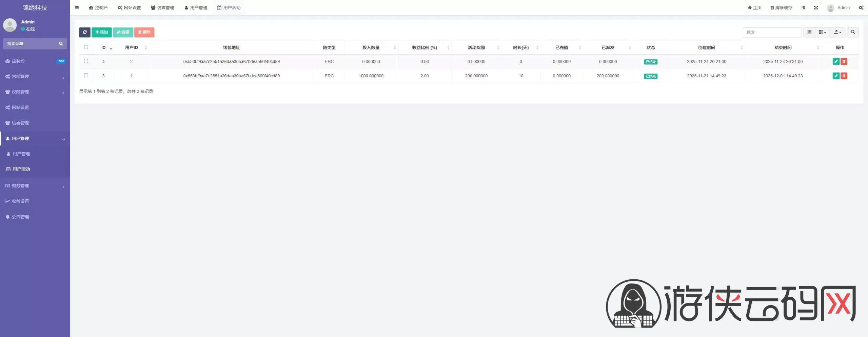Screen dimensions: 868x337
Task: Open 收益设置 in the sidebar
Action: pyautogui.click(x=20, y=201)
